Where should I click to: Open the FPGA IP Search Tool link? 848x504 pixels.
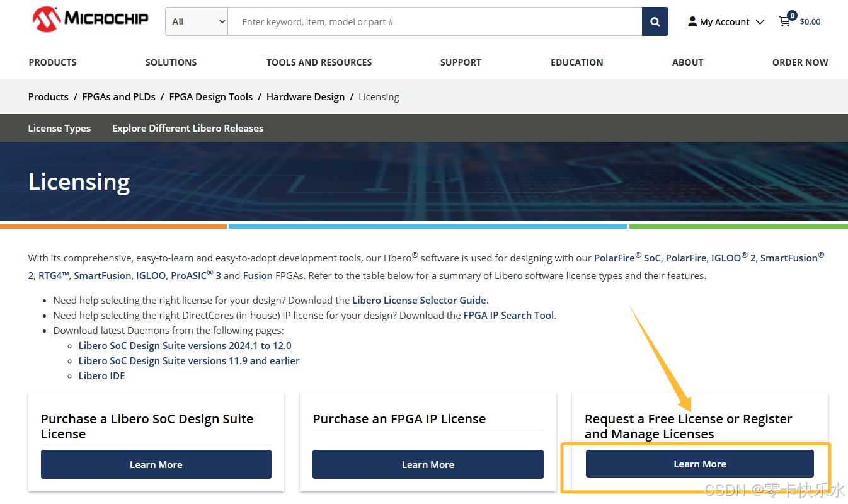tap(509, 316)
